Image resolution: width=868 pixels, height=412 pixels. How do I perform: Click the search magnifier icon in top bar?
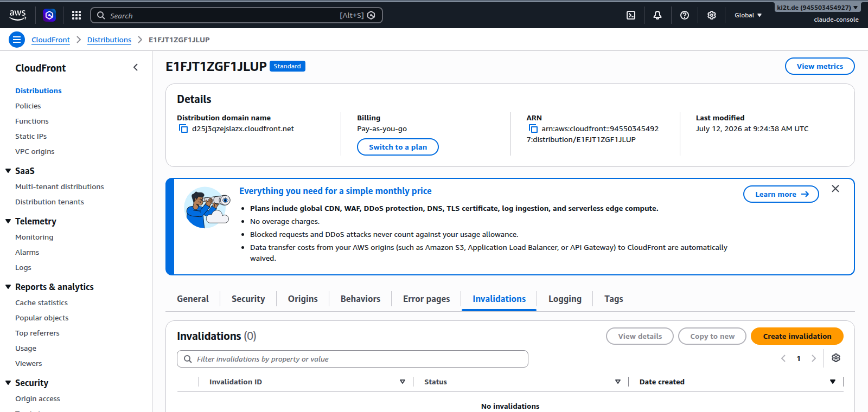101,15
